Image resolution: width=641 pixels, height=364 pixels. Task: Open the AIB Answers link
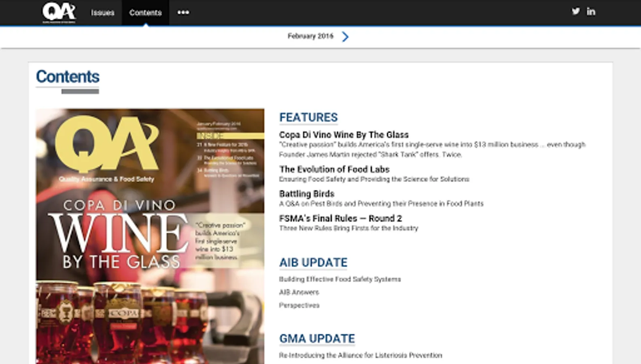click(x=299, y=292)
